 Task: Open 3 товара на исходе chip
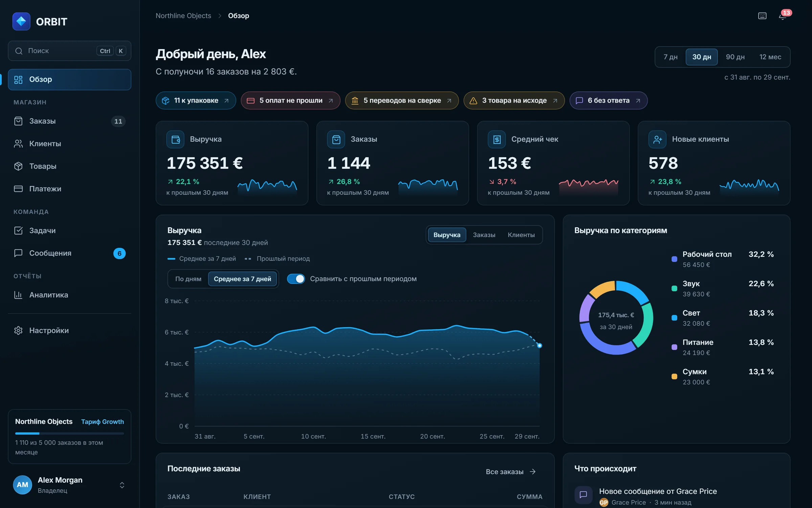point(514,100)
